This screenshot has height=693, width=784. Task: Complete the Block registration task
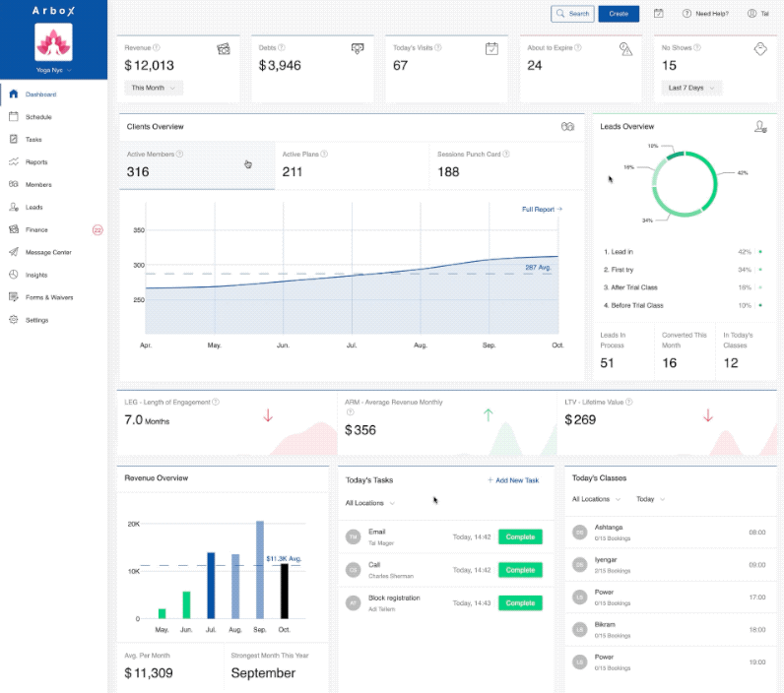[x=520, y=603]
